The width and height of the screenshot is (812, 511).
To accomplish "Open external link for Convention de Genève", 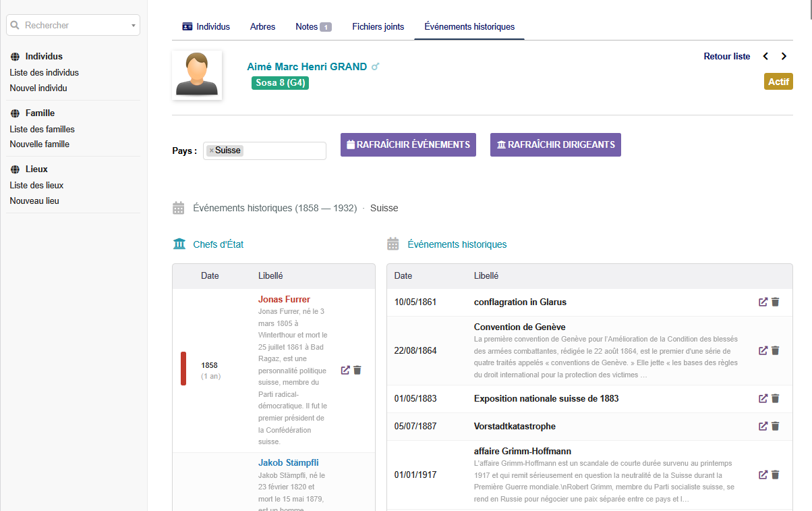I will [763, 350].
